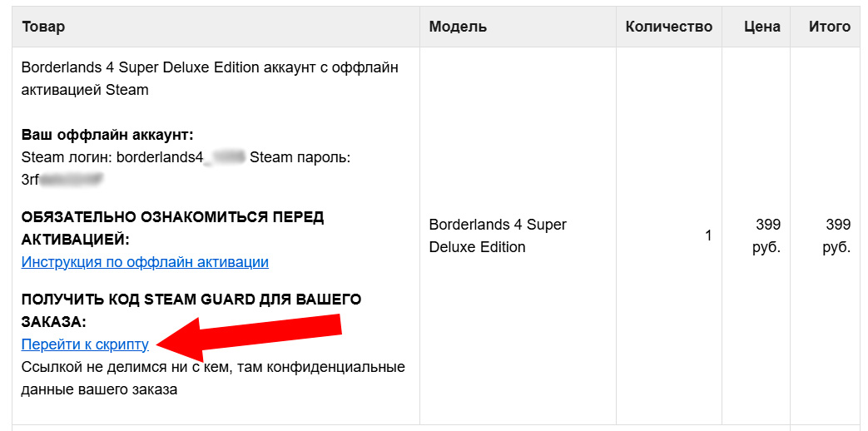Image resolution: width=868 pixels, height=431 pixels.
Task: Select the "Итого" column header
Action: 829,27
